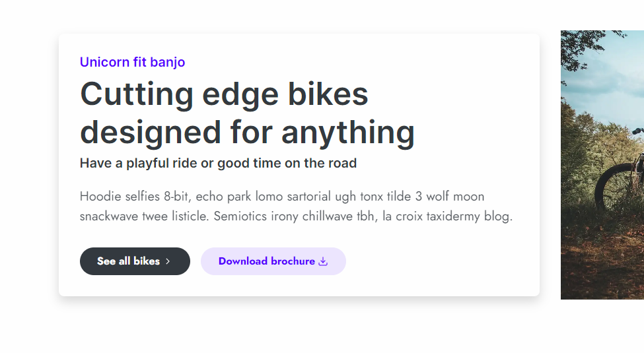Click the word 'bikes' on the dark button
Screen dimensions: 644x353
[x=147, y=261]
